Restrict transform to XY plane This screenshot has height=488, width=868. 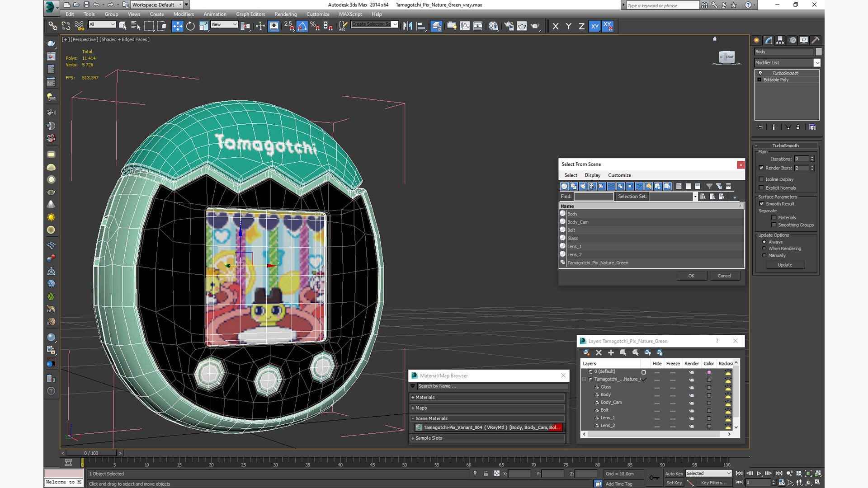tap(595, 26)
